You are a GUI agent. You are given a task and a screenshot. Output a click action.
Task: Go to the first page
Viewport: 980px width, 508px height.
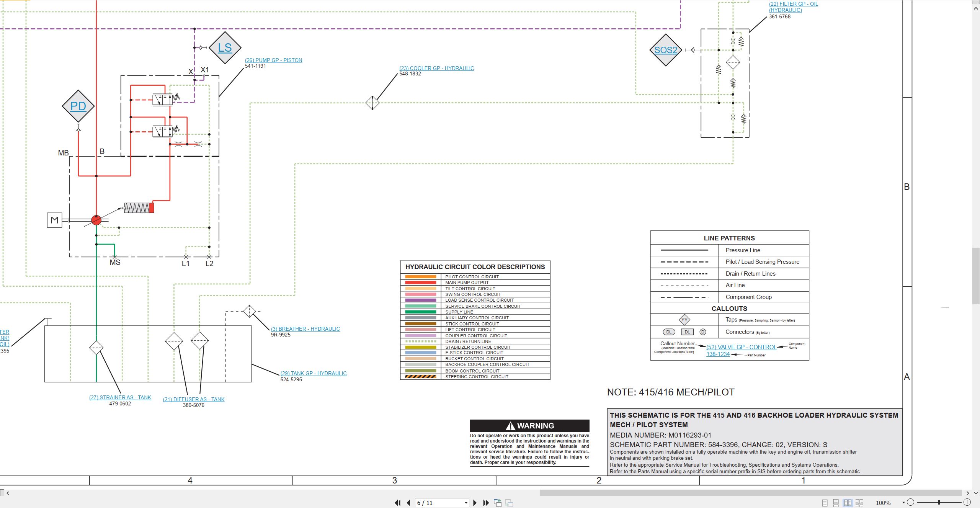coord(398,503)
